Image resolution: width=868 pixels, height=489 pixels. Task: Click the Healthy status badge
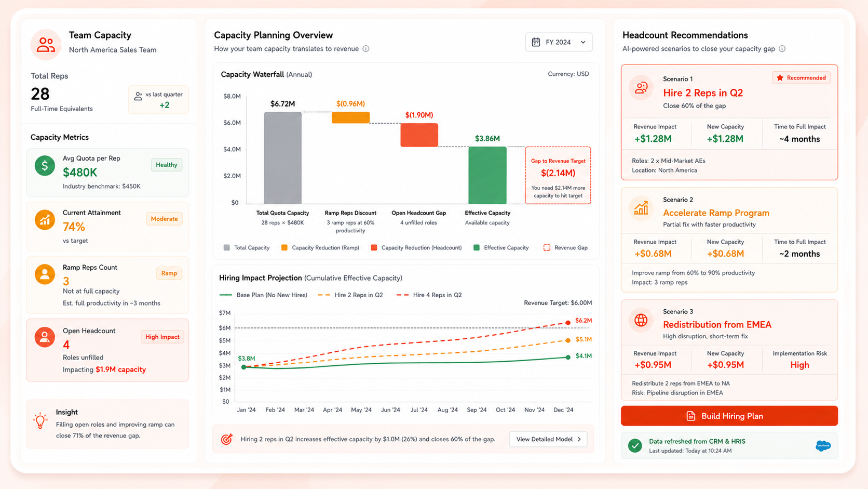click(167, 165)
